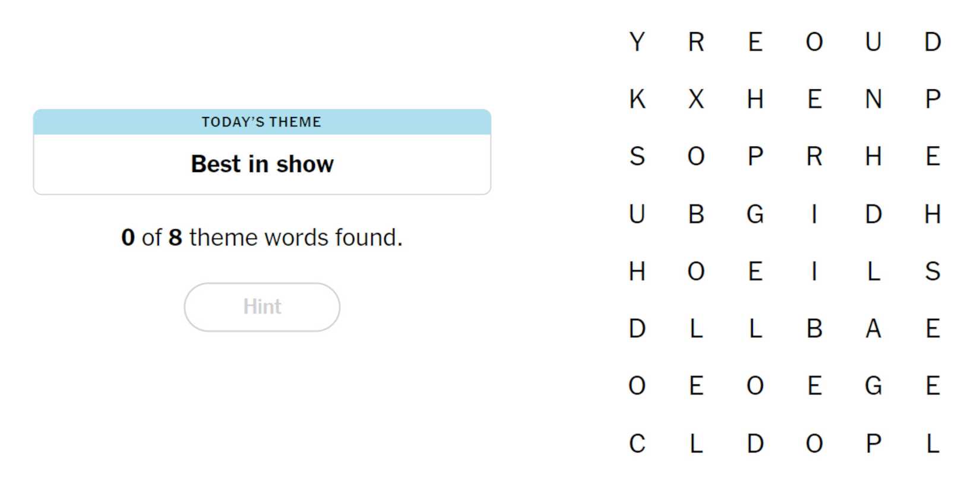Tap the letter R in the top row
Screen dimensions: 980x490
click(x=696, y=42)
